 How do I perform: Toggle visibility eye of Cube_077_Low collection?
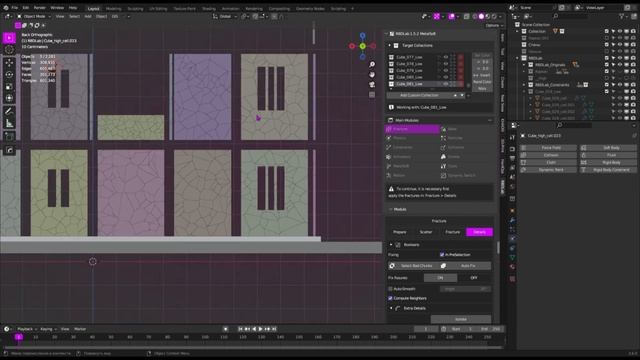pyautogui.click(x=445, y=58)
